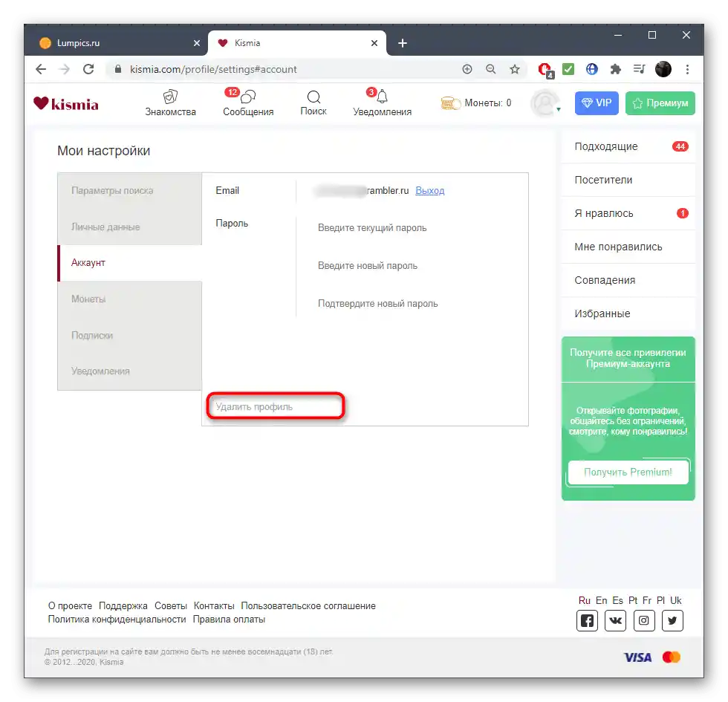Click the browser forward arrow
Screen dimensions: 728x702
pyautogui.click(x=65, y=70)
